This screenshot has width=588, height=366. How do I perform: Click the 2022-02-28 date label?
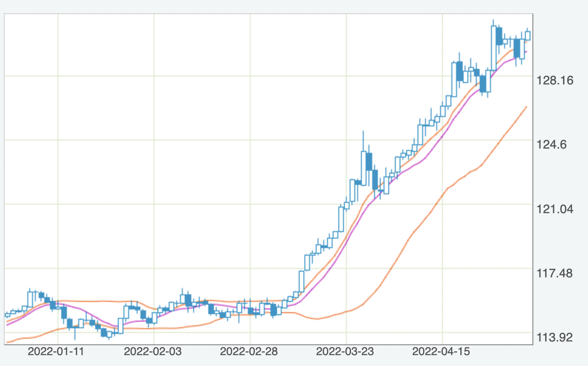250,352
